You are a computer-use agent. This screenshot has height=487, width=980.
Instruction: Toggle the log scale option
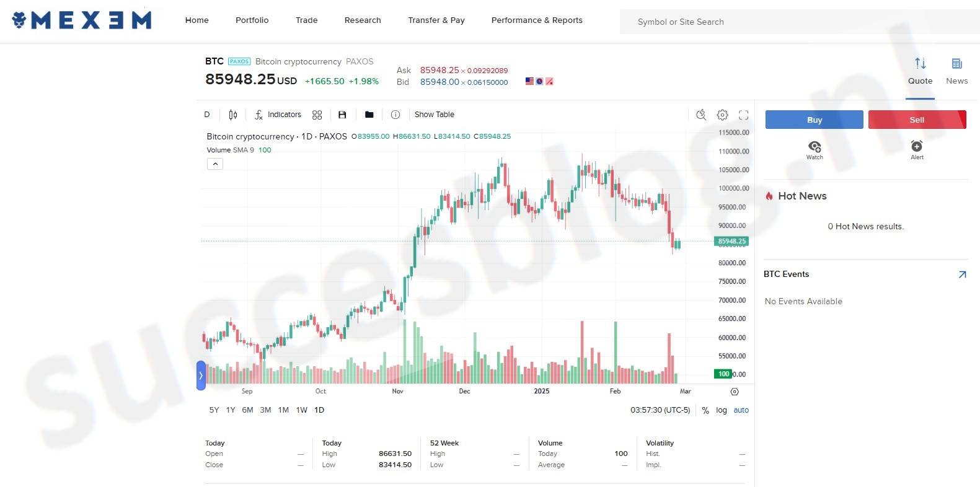[x=722, y=410]
